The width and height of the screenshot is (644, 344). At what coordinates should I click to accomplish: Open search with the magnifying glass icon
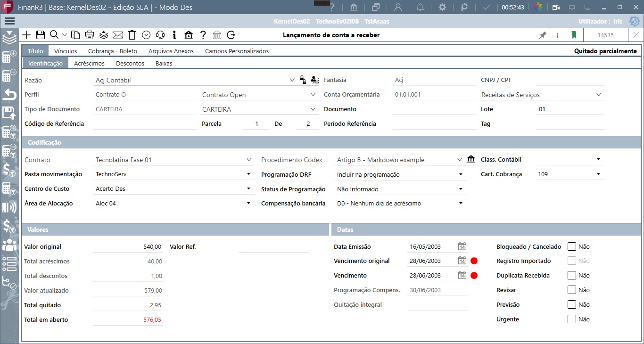point(54,35)
